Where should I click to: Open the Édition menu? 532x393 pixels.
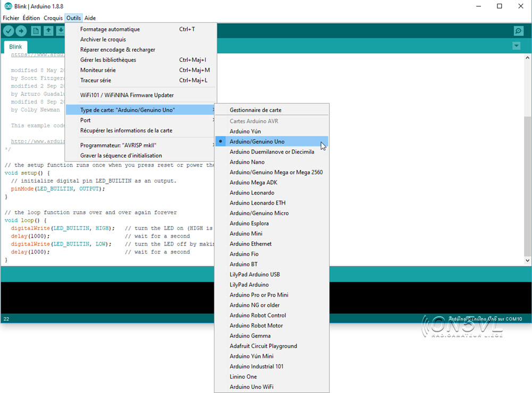(31, 18)
